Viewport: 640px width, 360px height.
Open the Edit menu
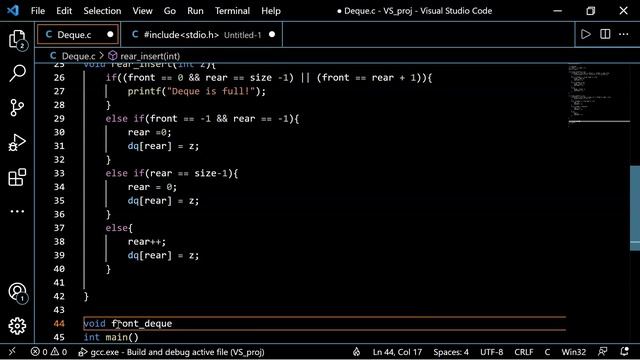coord(64,11)
